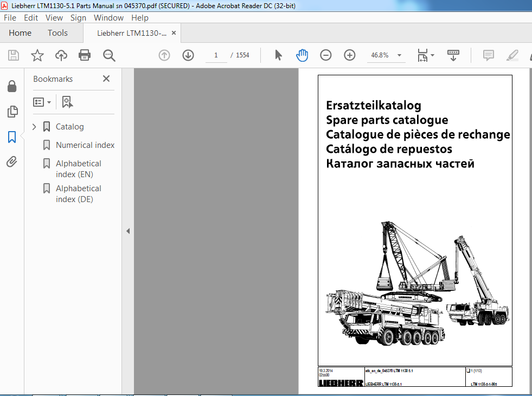Open the Window menu
532x396 pixels.
point(108,18)
